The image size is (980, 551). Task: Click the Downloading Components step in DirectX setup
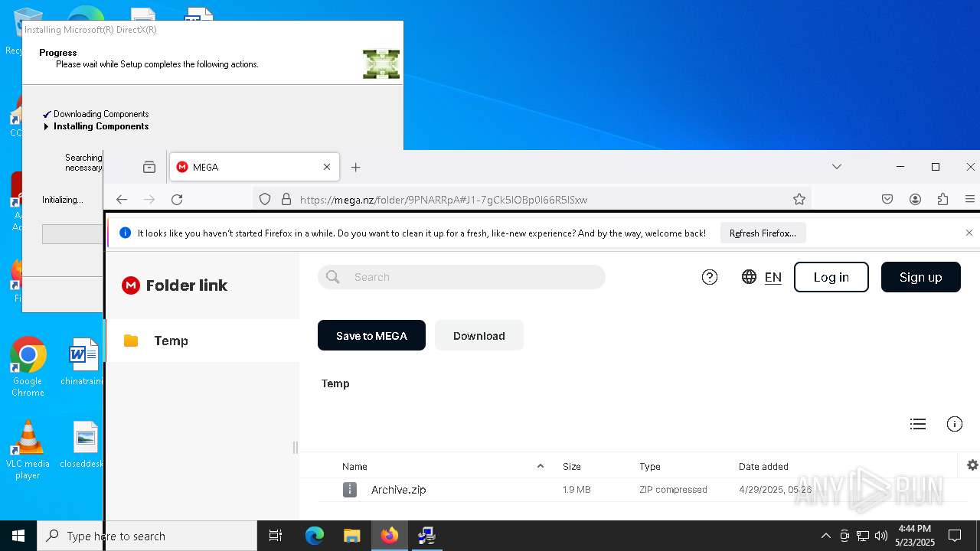click(x=101, y=114)
